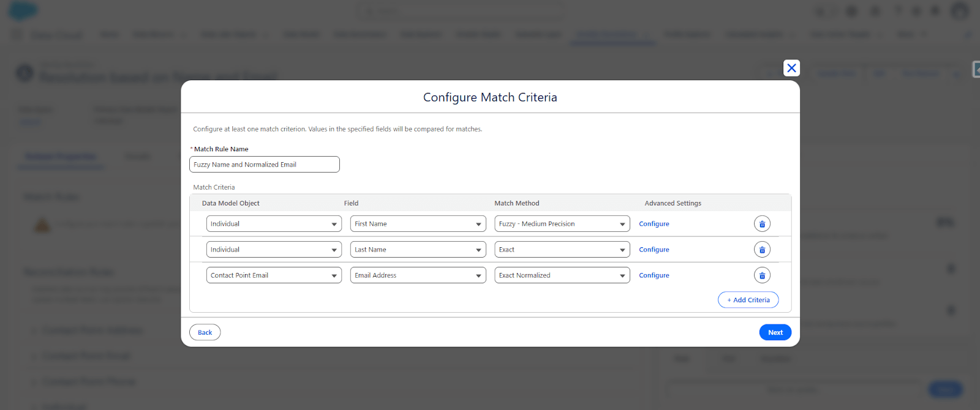Viewport: 980px width, 410px height.
Task: Open the Exact match method dropdown
Action: coord(562,250)
